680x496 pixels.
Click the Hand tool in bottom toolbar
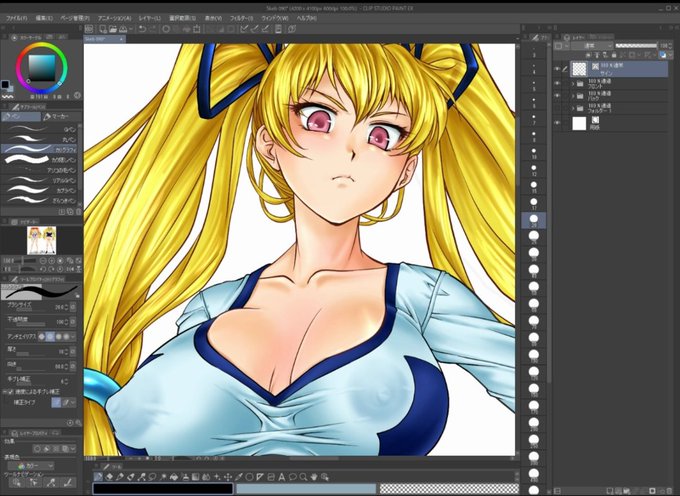[314, 477]
